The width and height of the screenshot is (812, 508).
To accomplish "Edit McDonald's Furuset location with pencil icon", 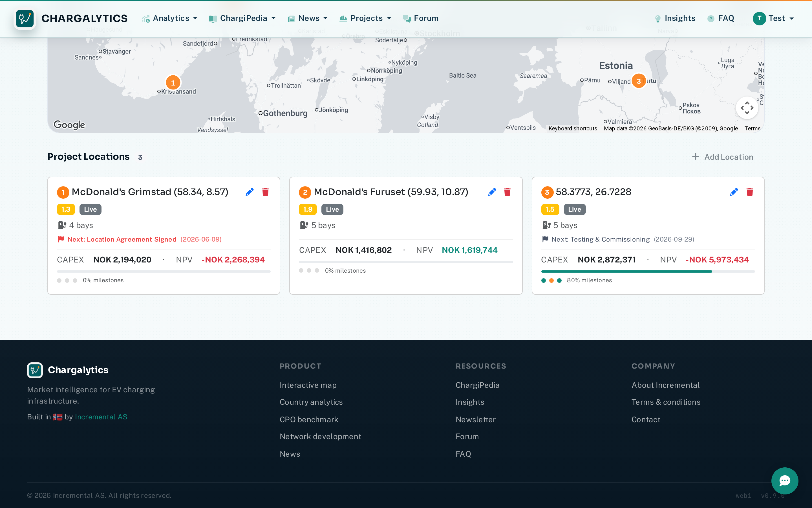I will [492, 192].
